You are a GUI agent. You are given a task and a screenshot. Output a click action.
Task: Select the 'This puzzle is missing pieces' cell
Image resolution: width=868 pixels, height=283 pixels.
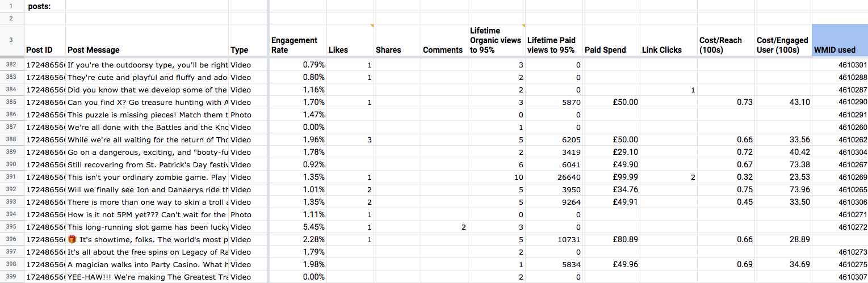pos(147,115)
